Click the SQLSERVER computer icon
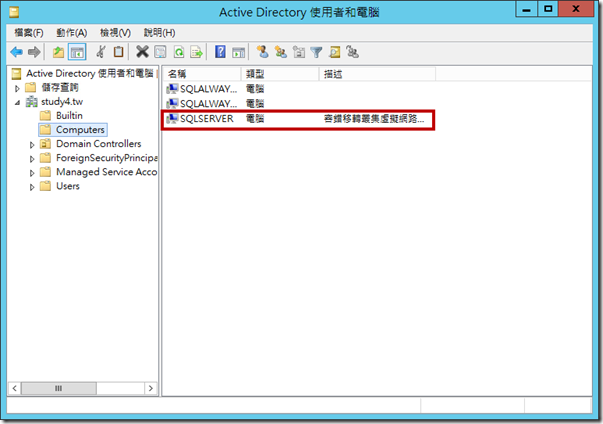Image resolution: width=603 pixels, height=424 pixels. point(172,119)
